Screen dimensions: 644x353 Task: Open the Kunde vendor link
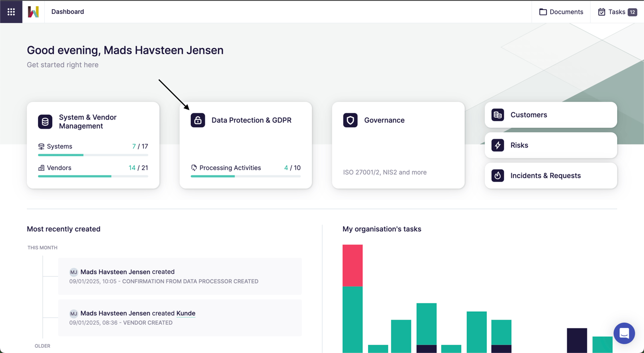click(x=186, y=313)
